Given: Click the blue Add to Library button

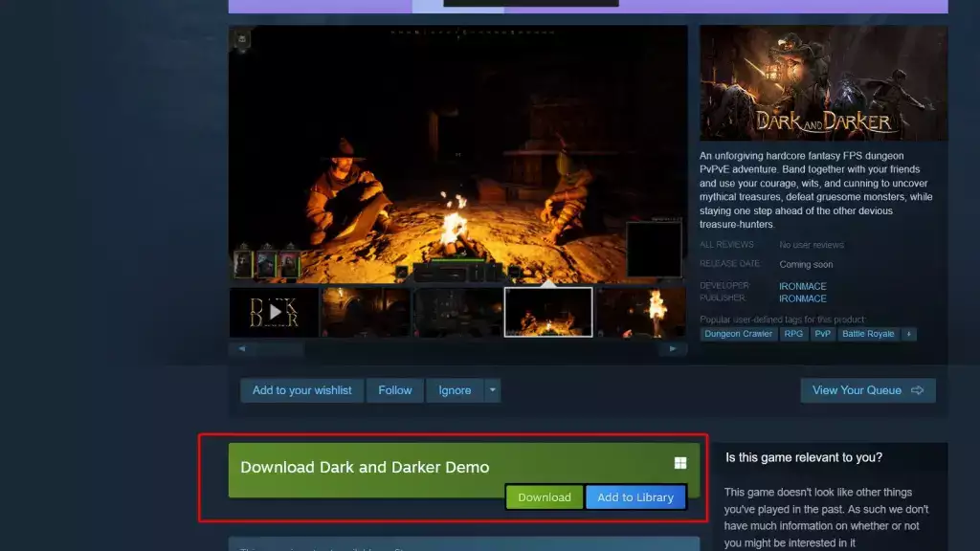Looking at the screenshot, I should [x=635, y=497].
